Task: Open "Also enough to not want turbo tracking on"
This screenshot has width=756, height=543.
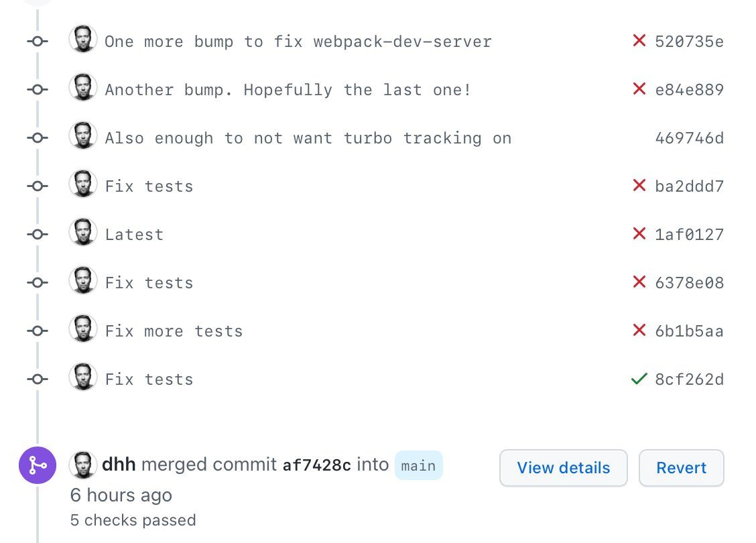Action: 308,138
